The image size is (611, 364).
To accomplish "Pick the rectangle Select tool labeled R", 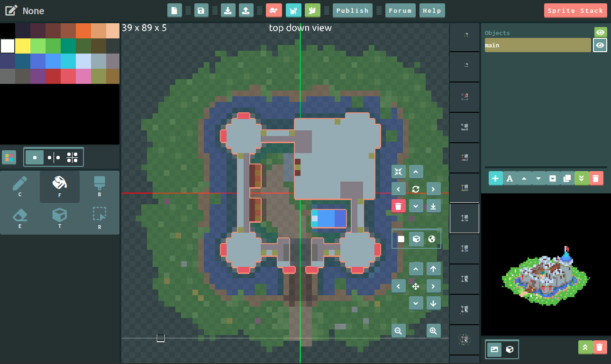I will tap(100, 218).
